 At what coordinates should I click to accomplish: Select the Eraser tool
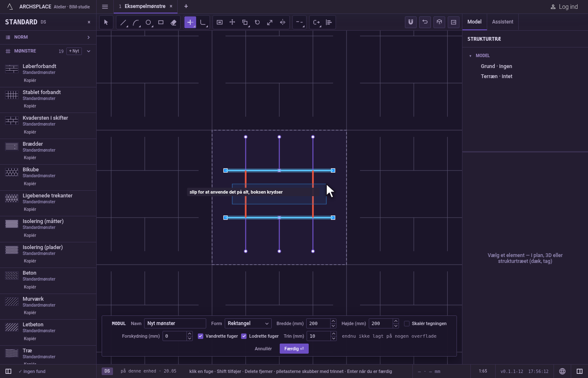(173, 22)
